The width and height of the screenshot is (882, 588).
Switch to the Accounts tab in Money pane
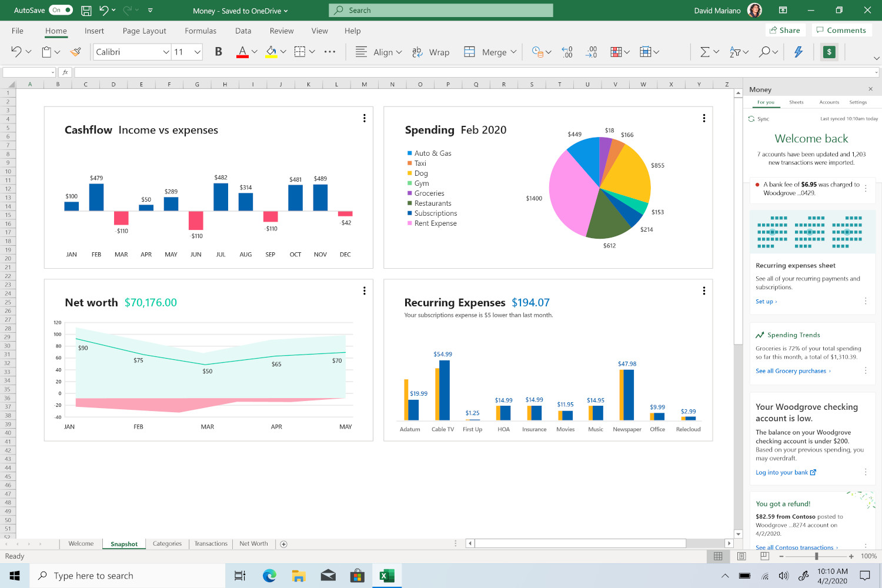pos(829,102)
